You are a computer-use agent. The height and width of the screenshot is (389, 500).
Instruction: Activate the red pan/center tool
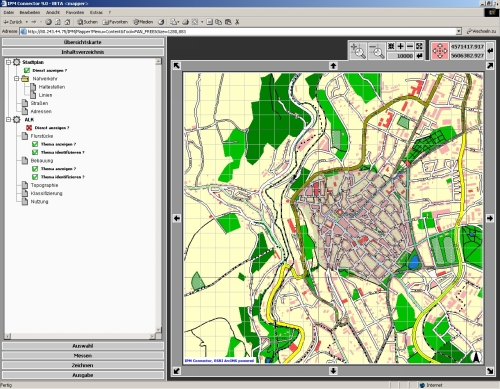click(440, 51)
